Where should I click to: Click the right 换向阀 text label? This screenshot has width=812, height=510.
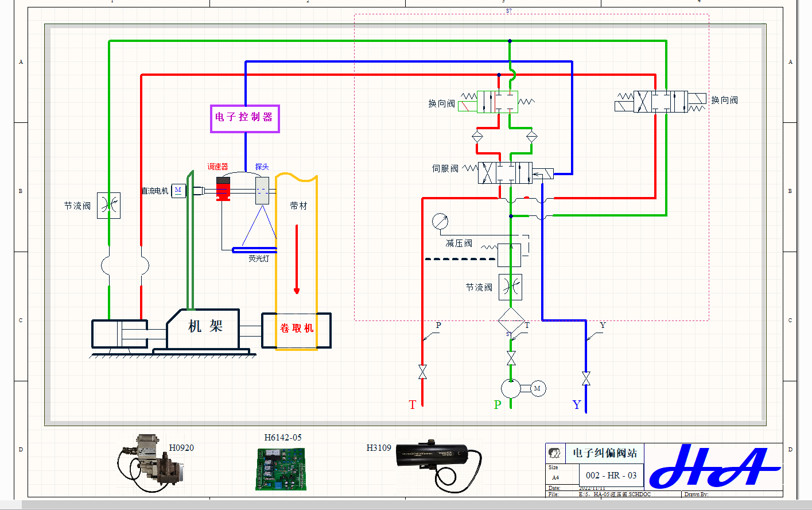tap(725, 100)
